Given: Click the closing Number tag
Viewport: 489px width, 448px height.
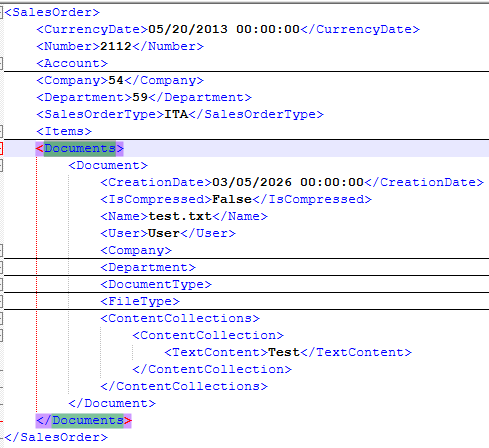Looking at the screenshot, I should [x=168, y=46].
